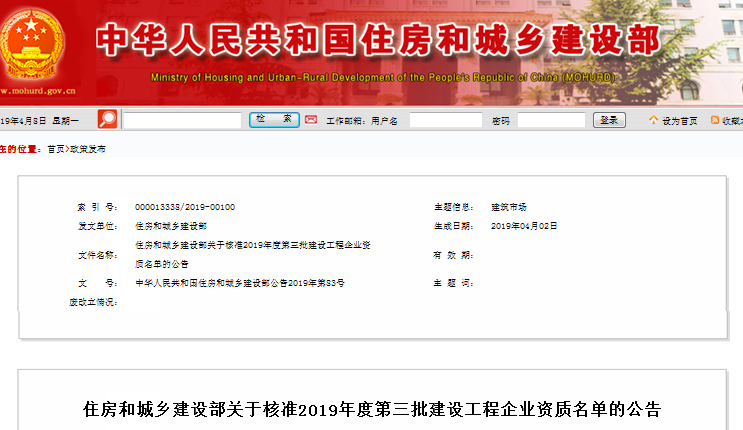Open 政策发布 in the breadcrumb
The image size is (743, 430).
click(87, 148)
